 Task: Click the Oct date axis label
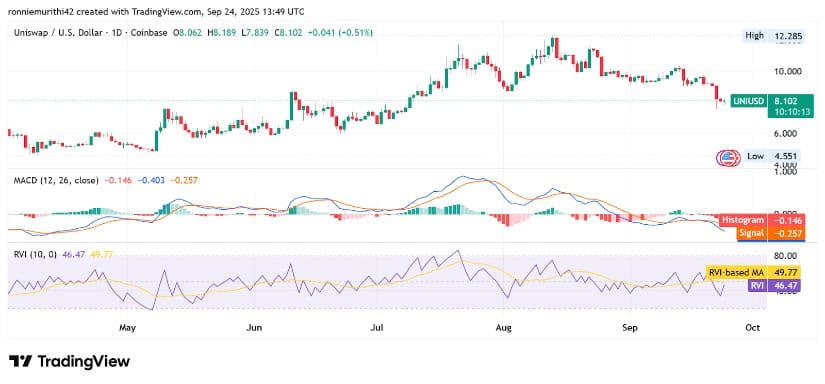point(752,328)
